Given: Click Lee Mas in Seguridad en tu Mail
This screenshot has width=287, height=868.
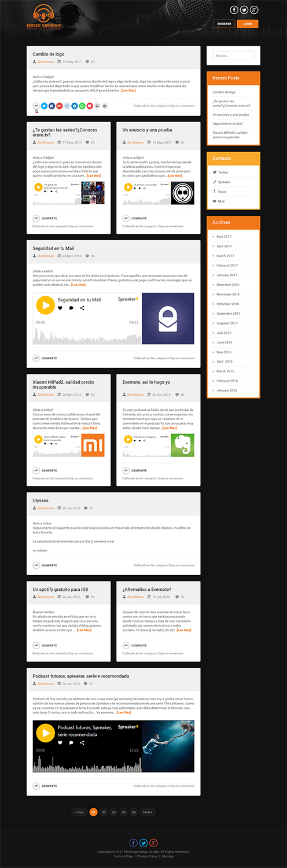Looking at the screenshot, I should (78, 285).
